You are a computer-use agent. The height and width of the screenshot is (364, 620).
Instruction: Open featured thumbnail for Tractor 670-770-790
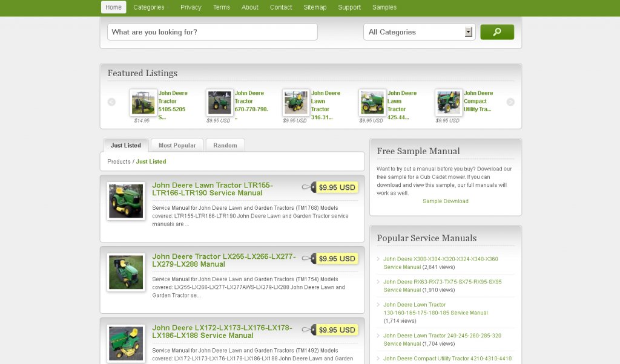point(219,102)
